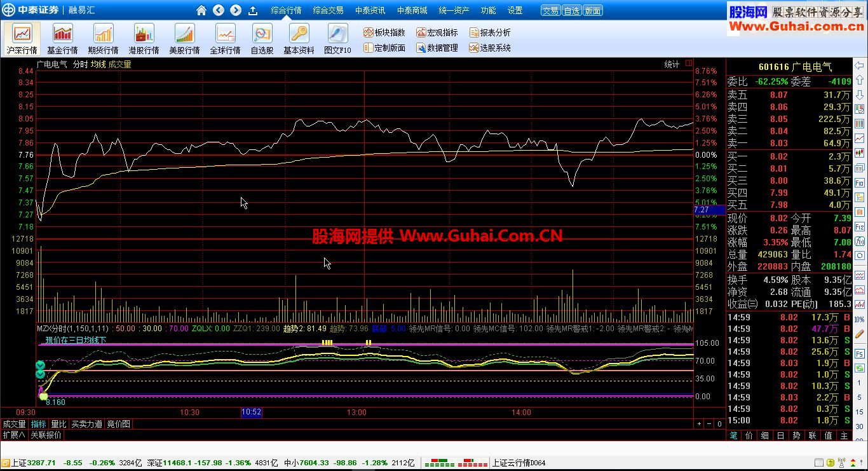Open 中泰商城 menu
The height and width of the screenshot is (471, 868).
point(412,10)
